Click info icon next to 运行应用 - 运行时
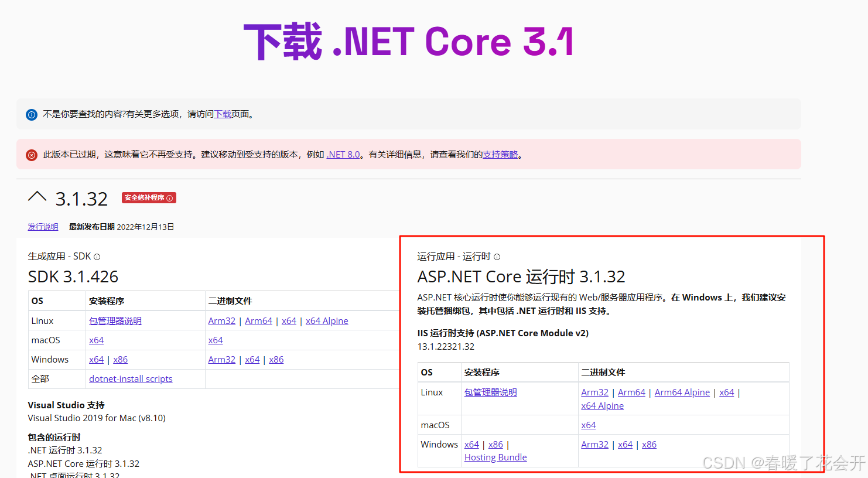The image size is (868, 478). [497, 257]
